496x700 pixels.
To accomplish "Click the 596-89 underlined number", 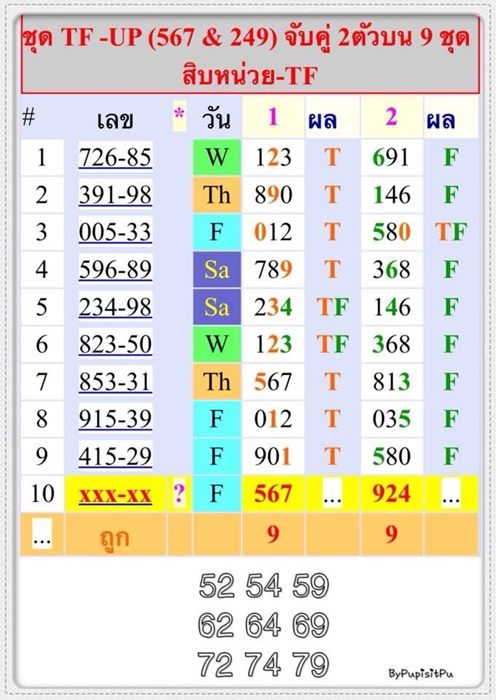I will (x=116, y=269).
